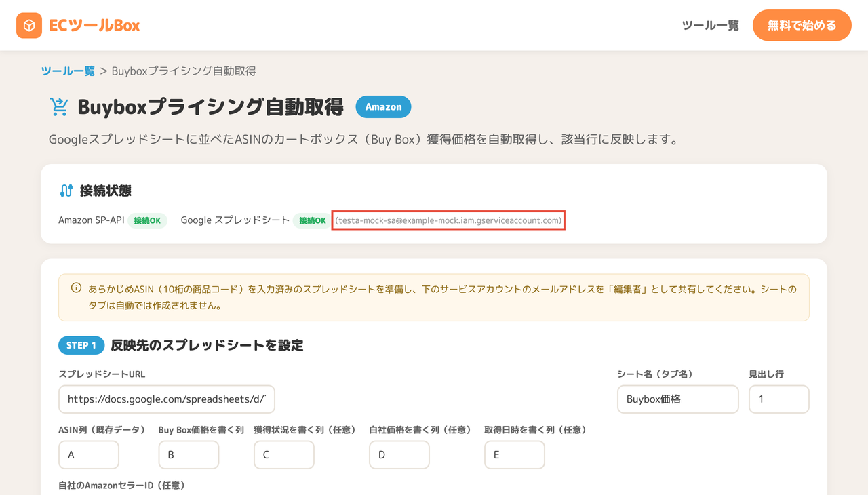Click the Buyboxプライシング自動取得 main heading
This screenshot has width=868, height=495.
click(x=210, y=107)
